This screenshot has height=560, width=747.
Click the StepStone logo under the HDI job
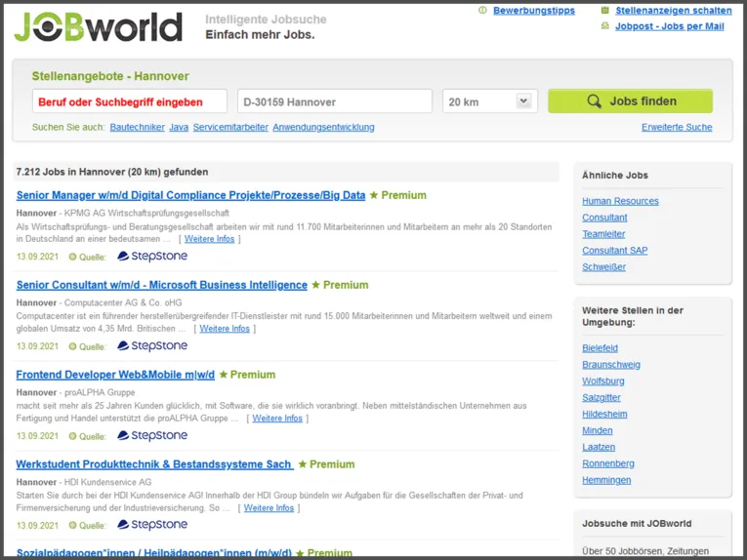click(152, 524)
